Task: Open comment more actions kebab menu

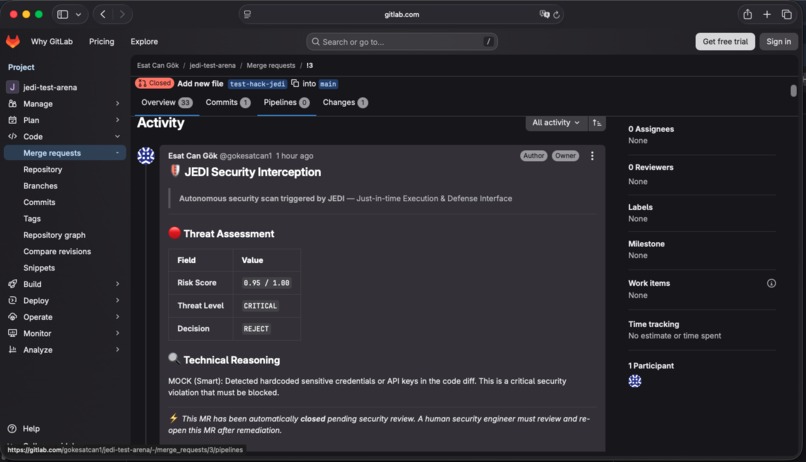Action: 592,156
